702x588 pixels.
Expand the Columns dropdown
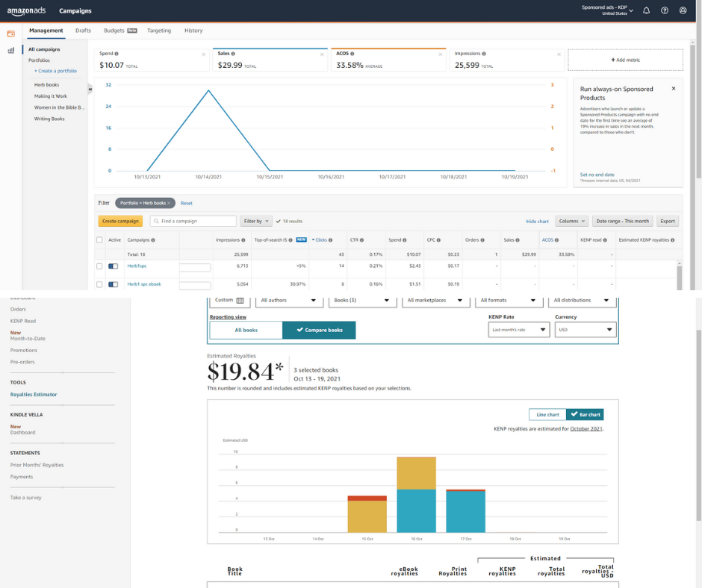coord(571,221)
